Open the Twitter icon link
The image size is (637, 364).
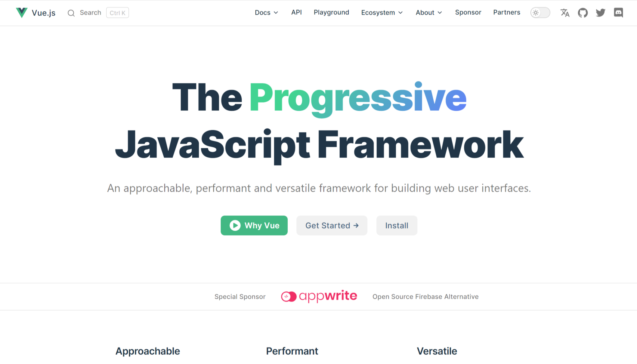click(600, 13)
